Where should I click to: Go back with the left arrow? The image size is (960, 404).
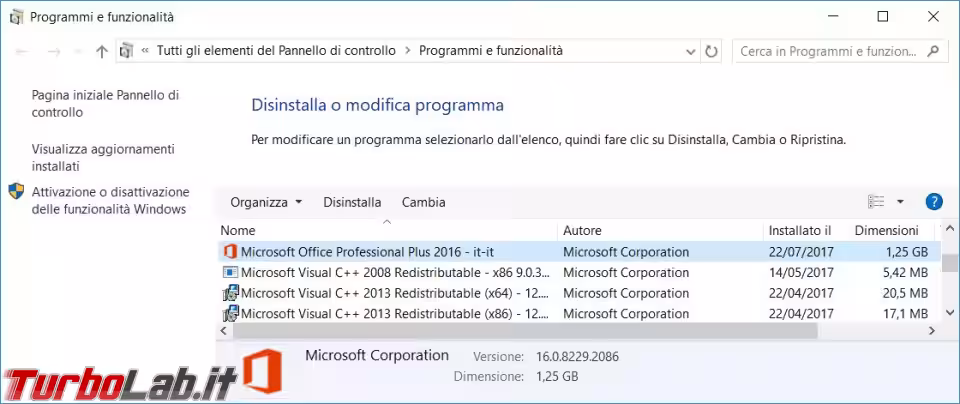23,52
